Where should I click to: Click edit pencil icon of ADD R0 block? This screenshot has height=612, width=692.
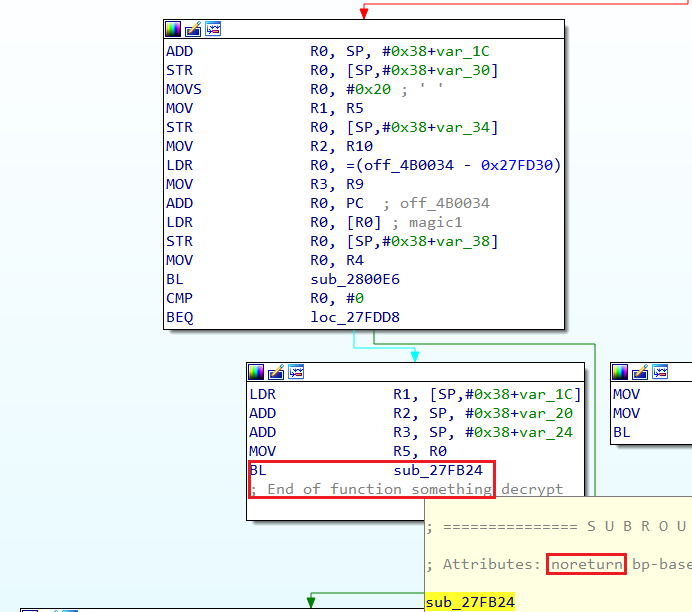pyautogui.click(x=193, y=29)
